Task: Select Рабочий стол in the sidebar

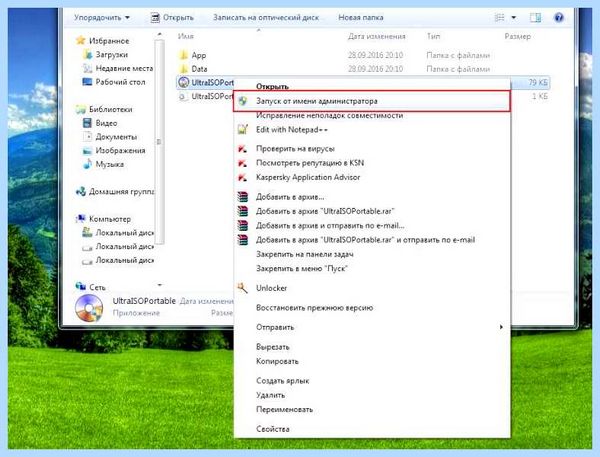Action: [120, 82]
